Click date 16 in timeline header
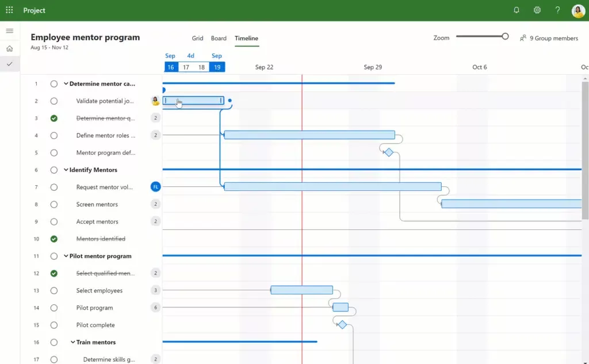The image size is (589, 364). 171,67
